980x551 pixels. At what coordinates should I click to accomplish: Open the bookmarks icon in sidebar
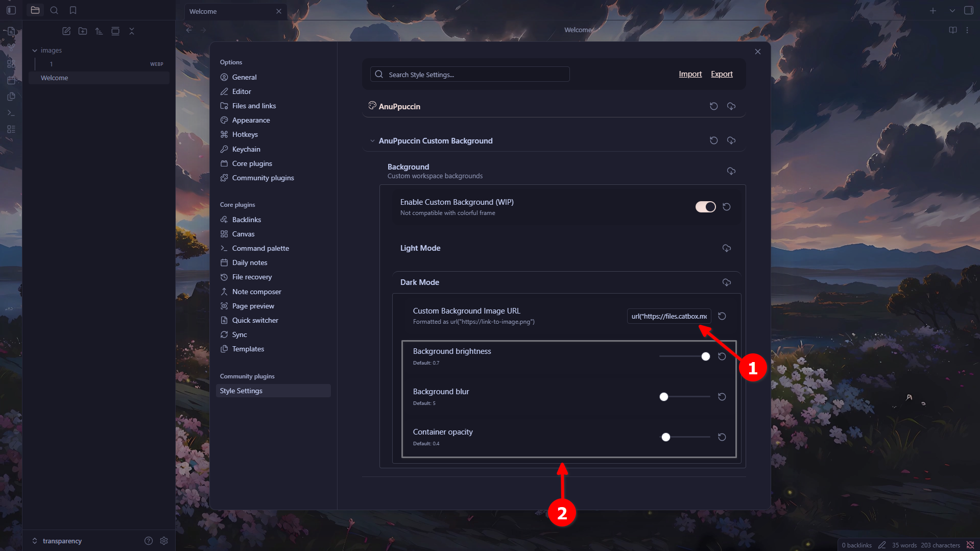pos(73,10)
